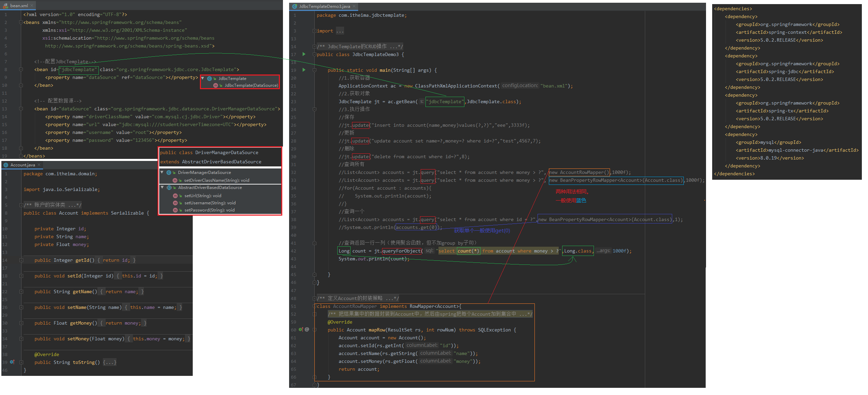Click the method icon beside setUrl(String)
The image size is (868, 395).
[x=175, y=196]
